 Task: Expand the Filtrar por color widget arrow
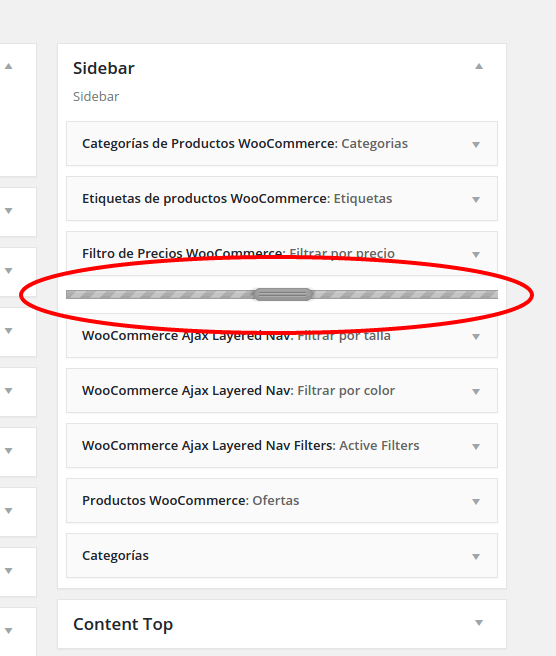pos(476,392)
